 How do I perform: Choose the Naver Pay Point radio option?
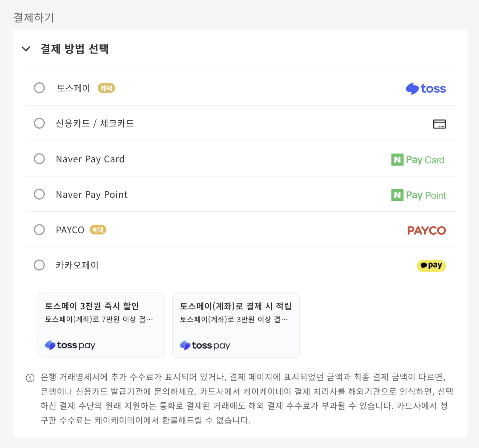pos(39,194)
